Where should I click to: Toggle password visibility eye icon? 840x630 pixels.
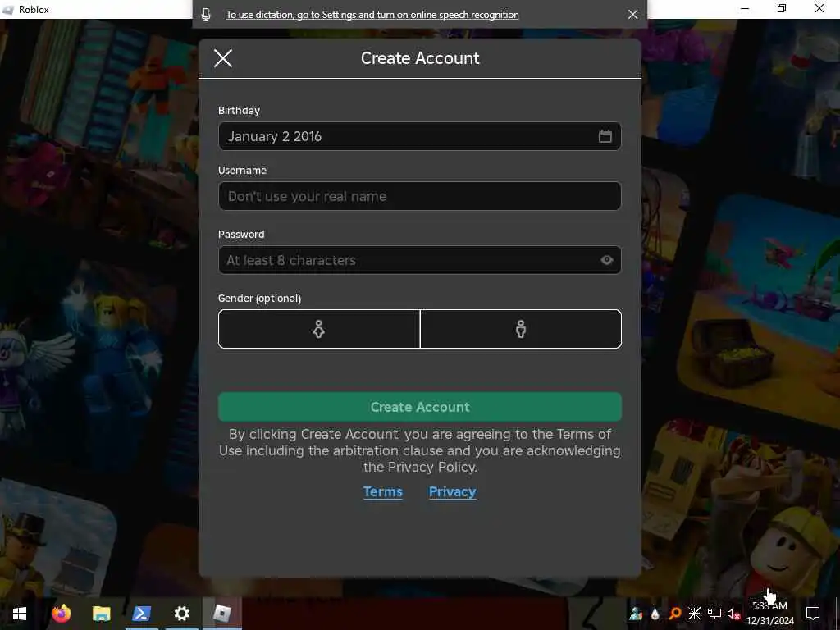click(606, 260)
